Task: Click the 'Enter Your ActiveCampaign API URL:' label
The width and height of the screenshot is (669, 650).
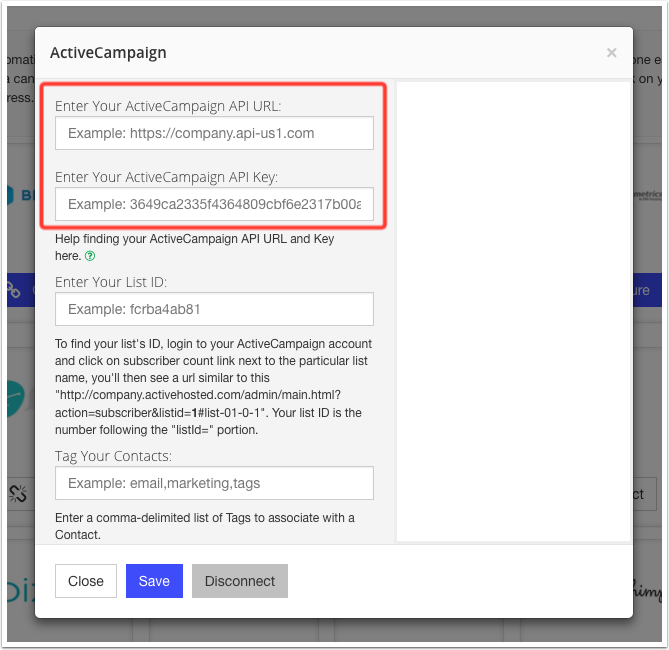Action: coord(168,106)
